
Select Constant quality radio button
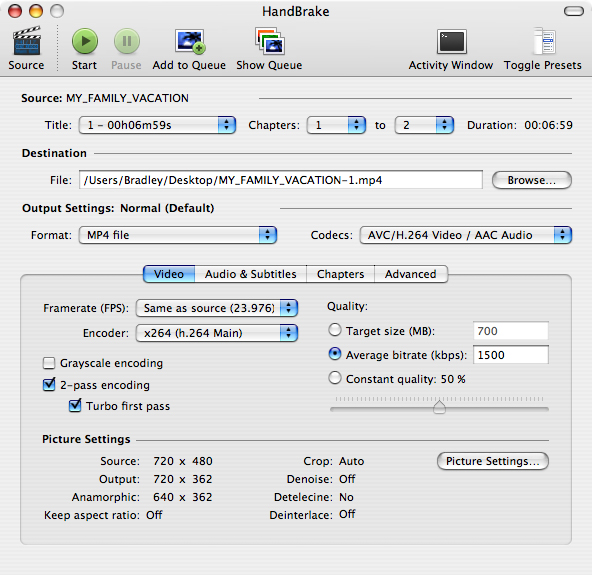[335, 378]
